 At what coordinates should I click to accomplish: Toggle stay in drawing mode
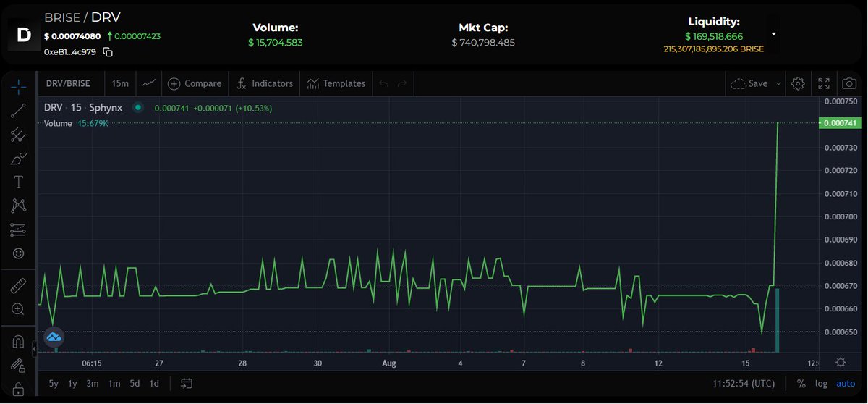(x=19, y=365)
